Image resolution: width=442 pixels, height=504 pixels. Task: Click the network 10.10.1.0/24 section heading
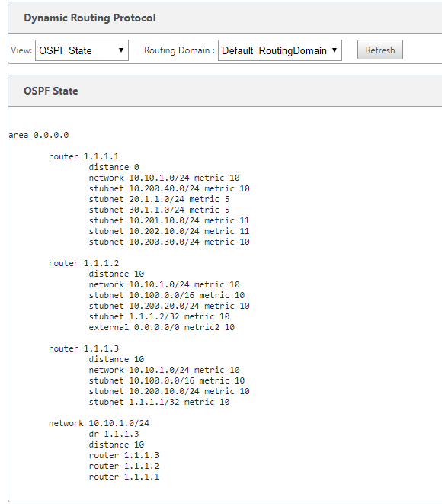[99, 423]
